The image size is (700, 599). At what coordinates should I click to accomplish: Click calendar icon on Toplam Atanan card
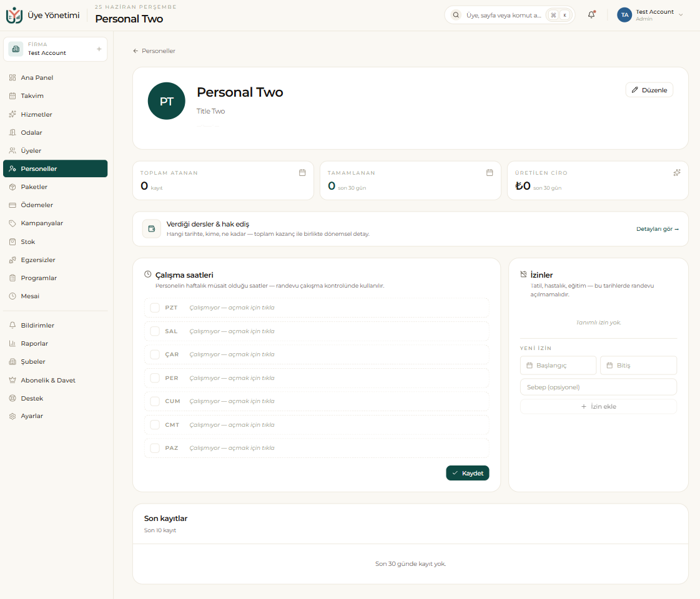coord(302,173)
